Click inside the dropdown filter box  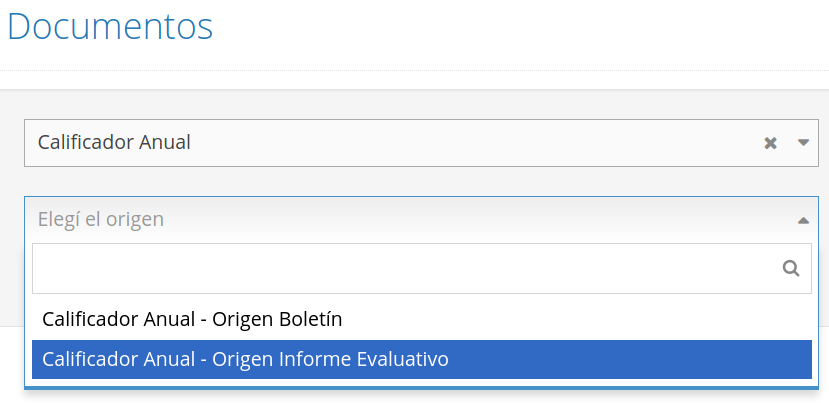(421, 269)
